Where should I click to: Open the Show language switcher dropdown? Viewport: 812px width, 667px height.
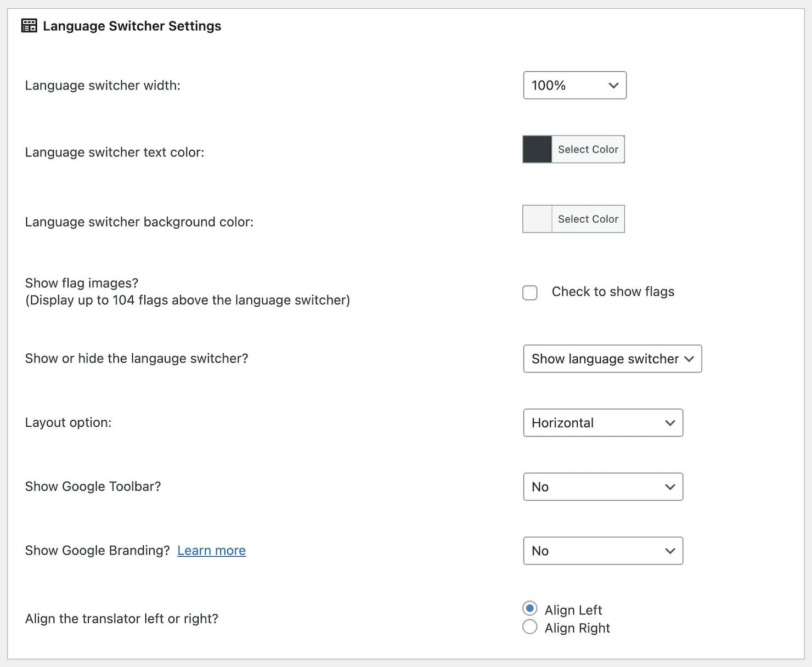click(612, 359)
